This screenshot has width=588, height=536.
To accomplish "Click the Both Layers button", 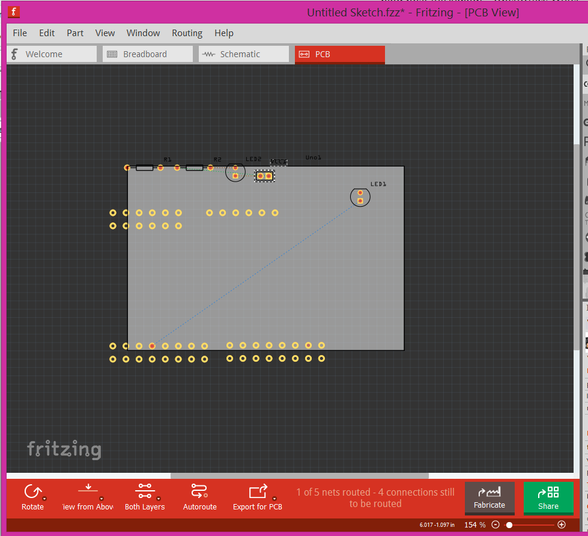I will 145,497.
